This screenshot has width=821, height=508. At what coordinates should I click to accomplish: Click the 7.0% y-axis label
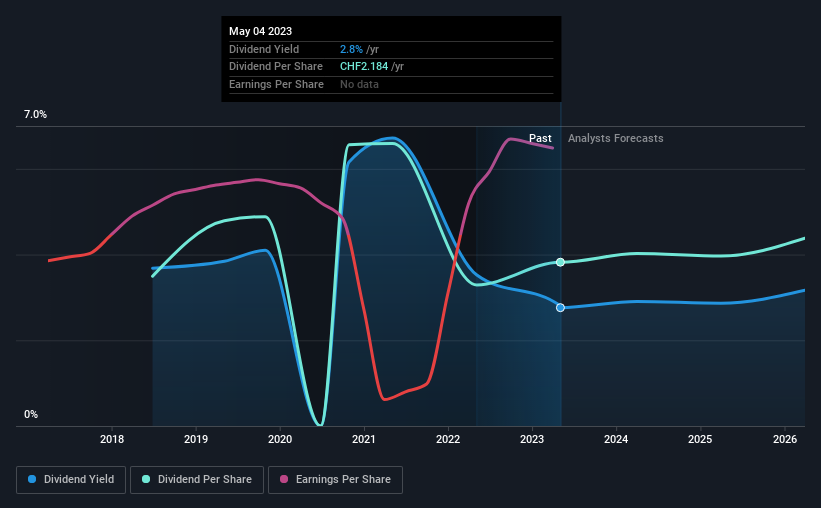coord(35,115)
